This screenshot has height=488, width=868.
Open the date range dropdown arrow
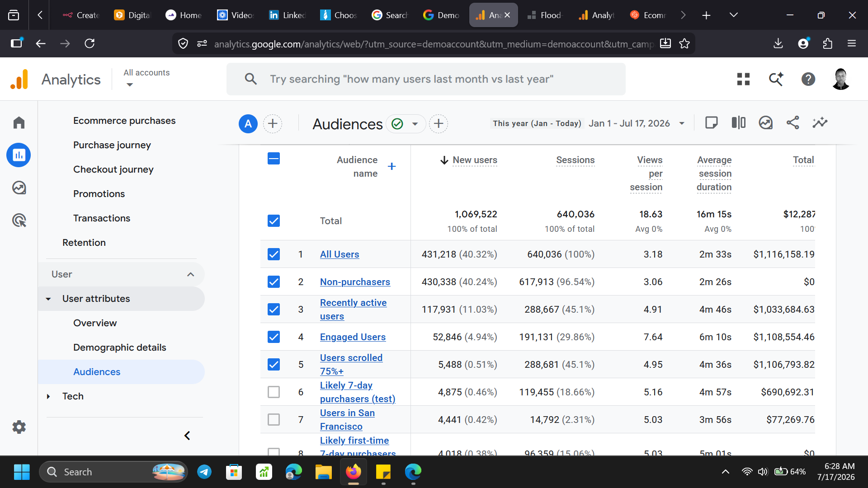click(682, 123)
